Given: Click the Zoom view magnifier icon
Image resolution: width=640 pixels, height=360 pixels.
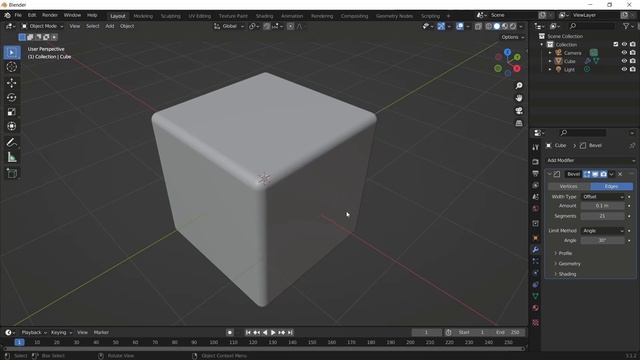Looking at the screenshot, I should click(x=519, y=86).
